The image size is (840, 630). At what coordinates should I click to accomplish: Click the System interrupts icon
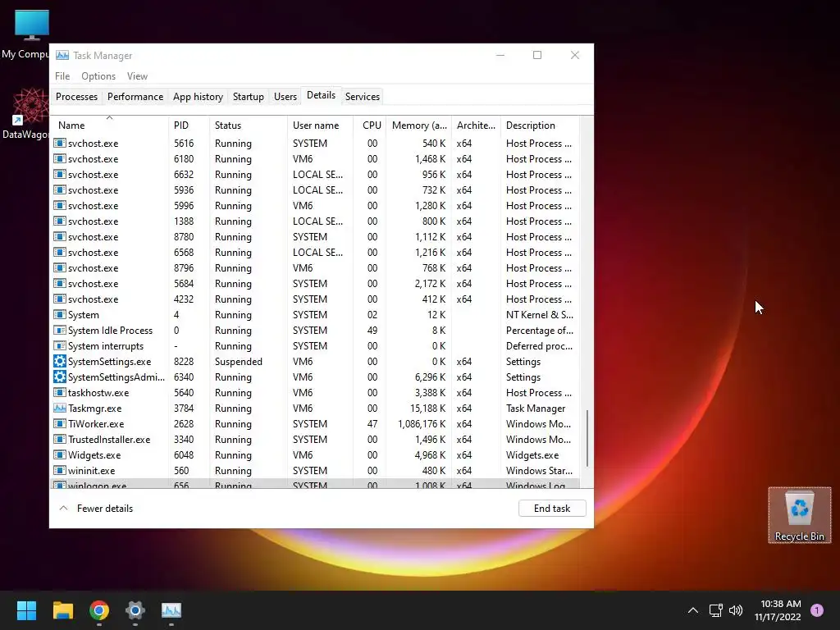(59, 345)
